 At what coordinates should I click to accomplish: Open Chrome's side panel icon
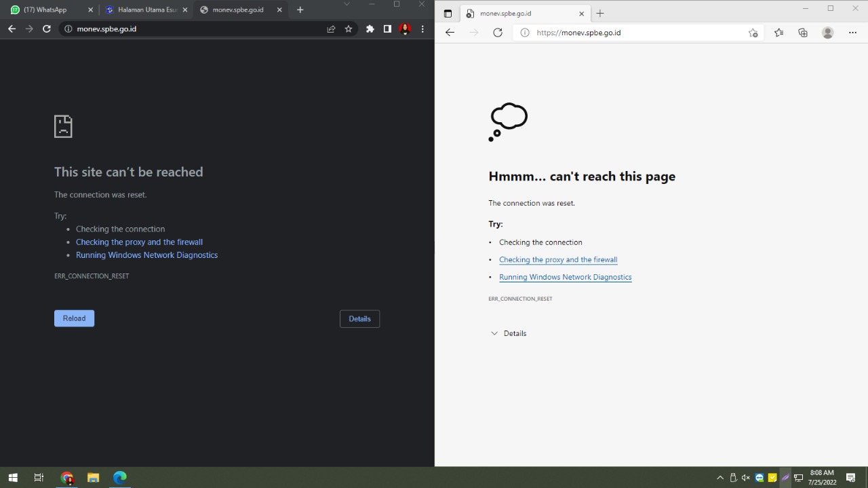pyautogui.click(x=387, y=29)
